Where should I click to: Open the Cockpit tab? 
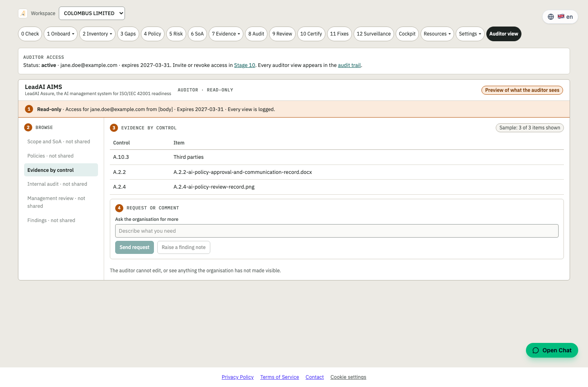[407, 34]
